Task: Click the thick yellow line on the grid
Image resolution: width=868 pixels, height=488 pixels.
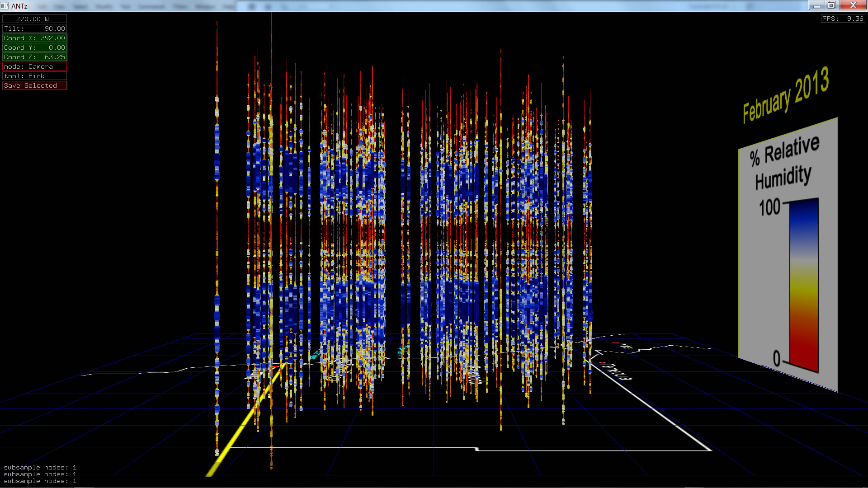Action: tap(235, 436)
